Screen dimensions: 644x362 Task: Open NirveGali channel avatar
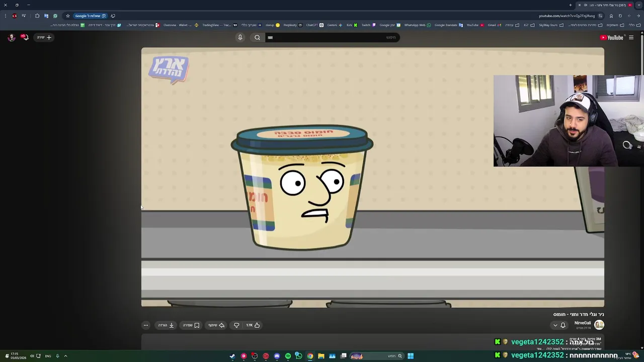[599, 325]
